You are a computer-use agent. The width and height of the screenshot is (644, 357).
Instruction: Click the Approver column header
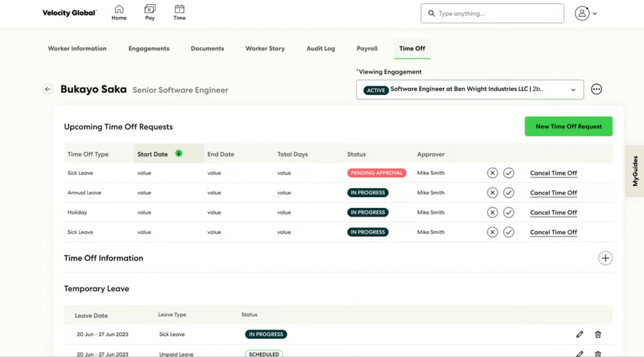(431, 154)
